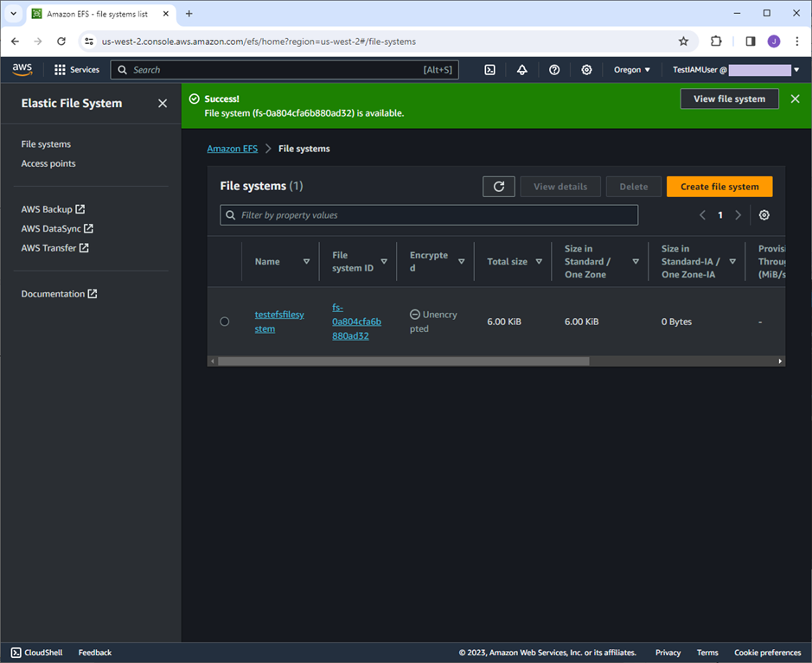Launch CloudShell from top navigation bar
812x663 pixels.
(490, 70)
